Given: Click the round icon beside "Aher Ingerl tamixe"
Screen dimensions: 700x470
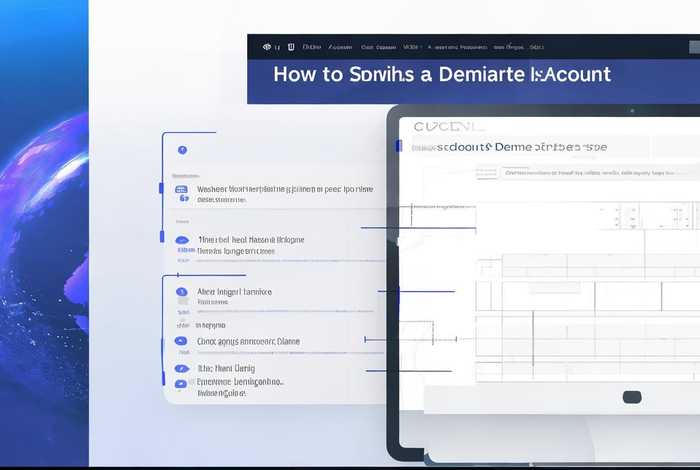Looking at the screenshot, I should tap(182, 292).
